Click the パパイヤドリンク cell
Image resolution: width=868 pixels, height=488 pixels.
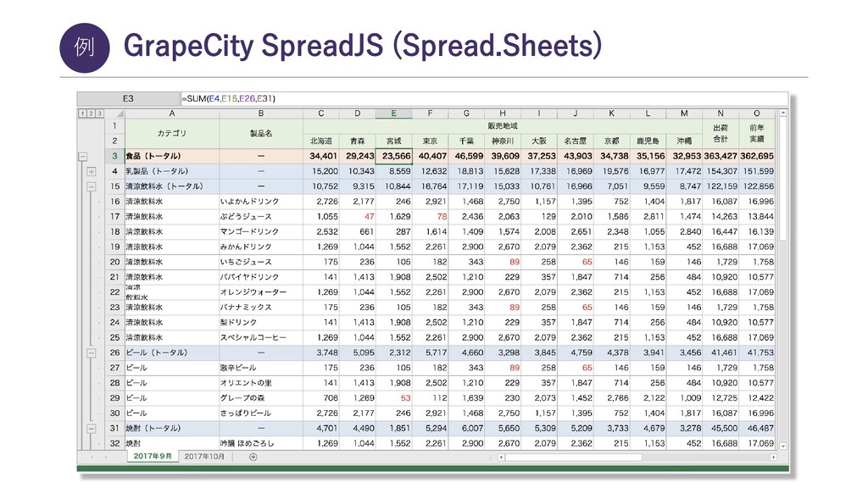click(261, 277)
